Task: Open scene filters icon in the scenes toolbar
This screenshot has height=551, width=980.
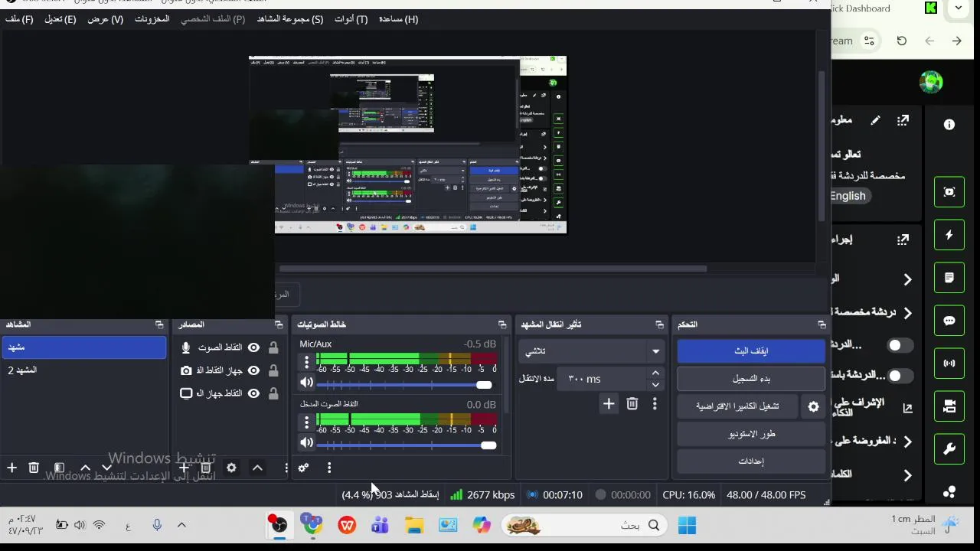Action: coord(59,468)
